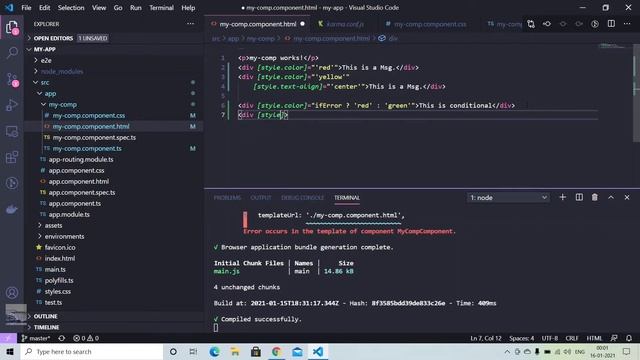Click the Windows taskbar search box
The image size is (640, 360).
tap(92, 351)
